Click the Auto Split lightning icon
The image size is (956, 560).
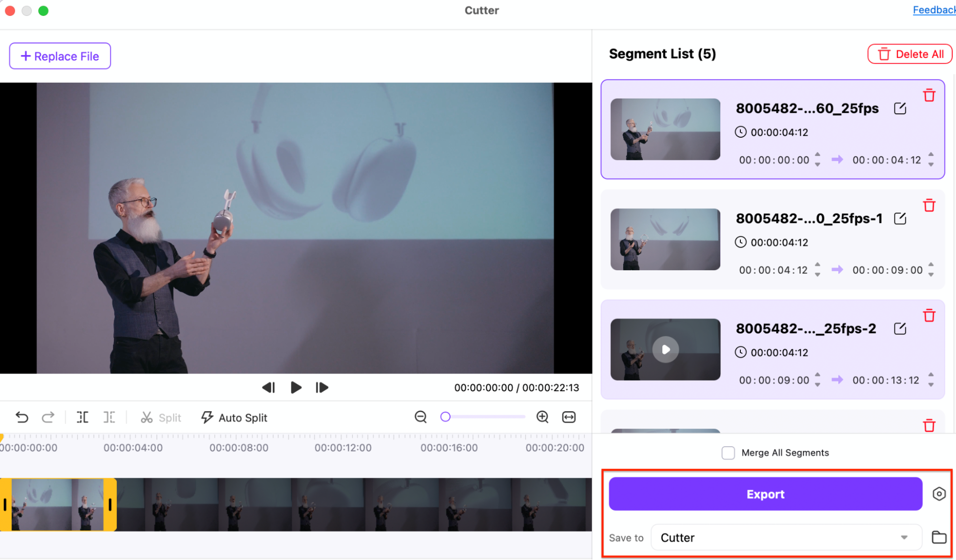pyautogui.click(x=207, y=417)
